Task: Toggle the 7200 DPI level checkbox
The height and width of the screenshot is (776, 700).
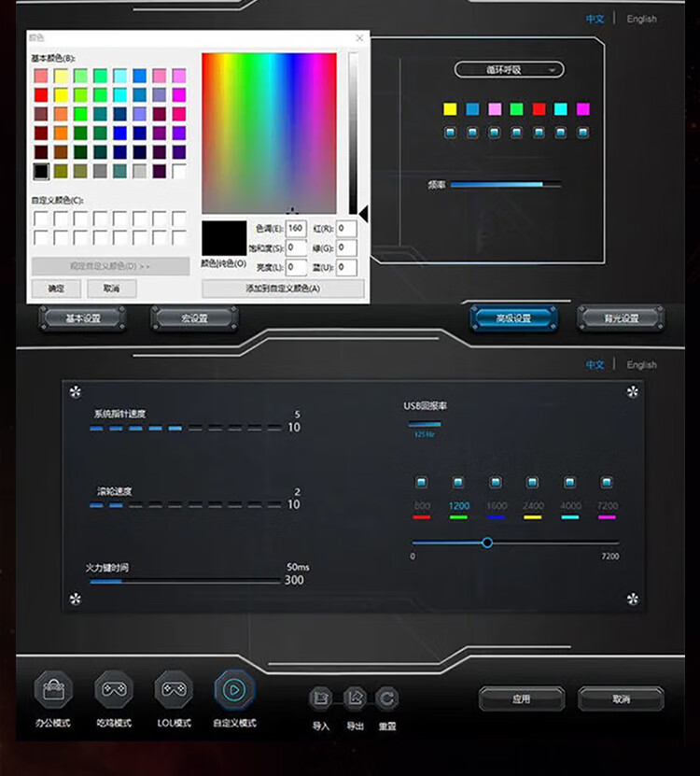Action: click(607, 483)
